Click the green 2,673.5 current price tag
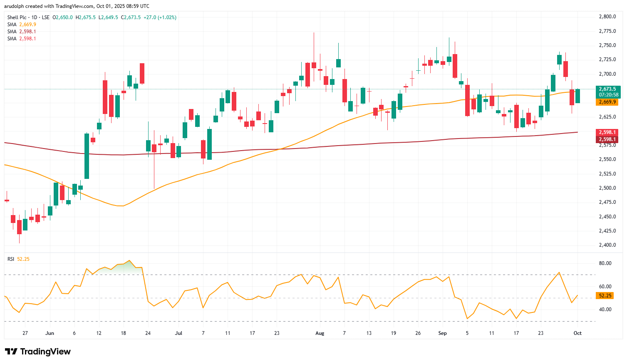627x364 pixels. tap(608, 89)
